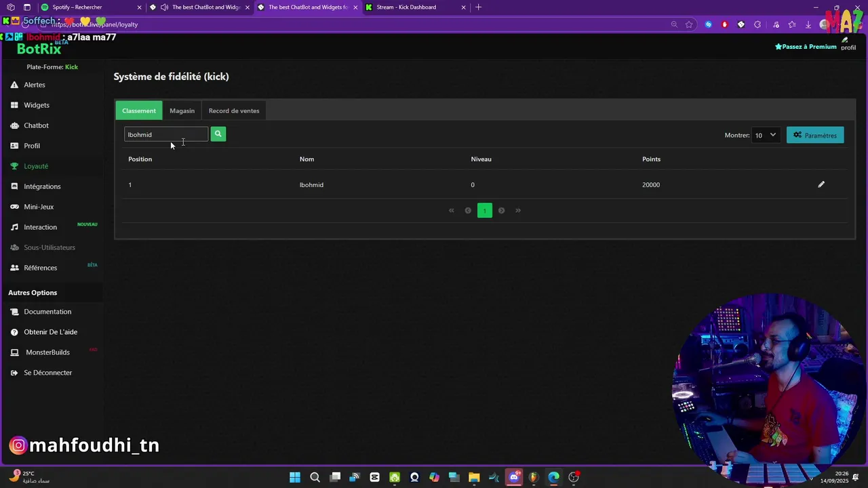The width and height of the screenshot is (868, 488).
Task: Click the 20000 points value
Action: [651, 184]
